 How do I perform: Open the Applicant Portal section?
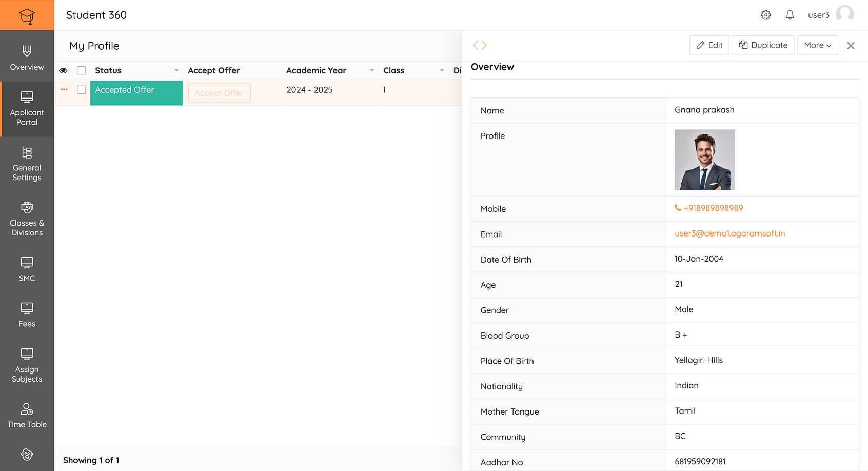click(x=27, y=109)
